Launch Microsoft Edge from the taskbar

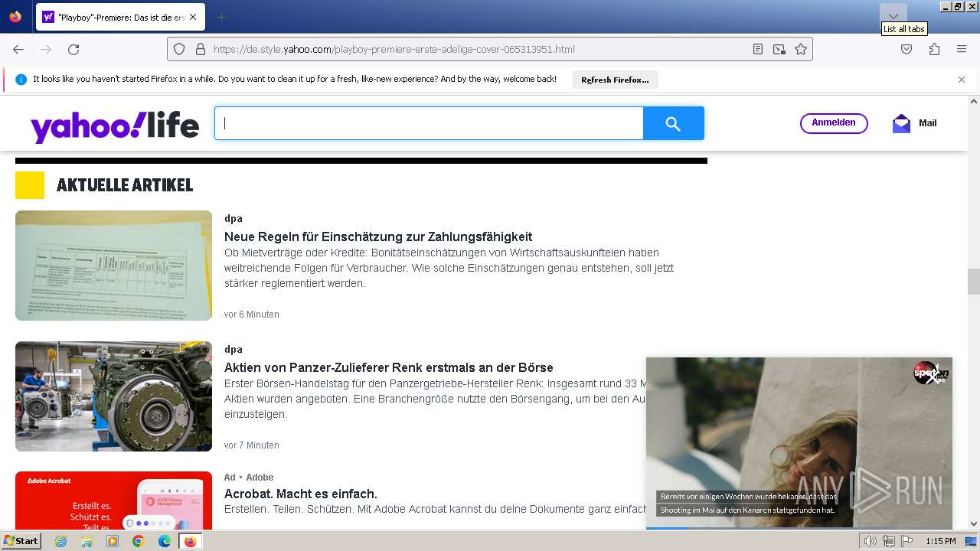[165, 541]
